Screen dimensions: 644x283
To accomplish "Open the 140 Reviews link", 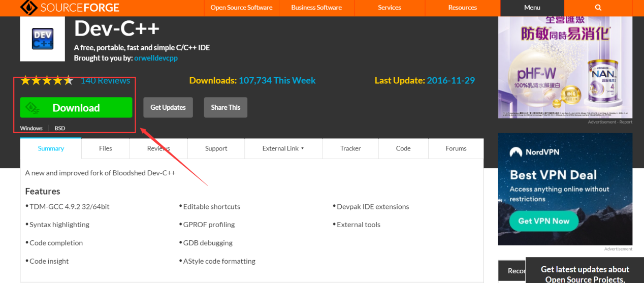I will point(105,81).
